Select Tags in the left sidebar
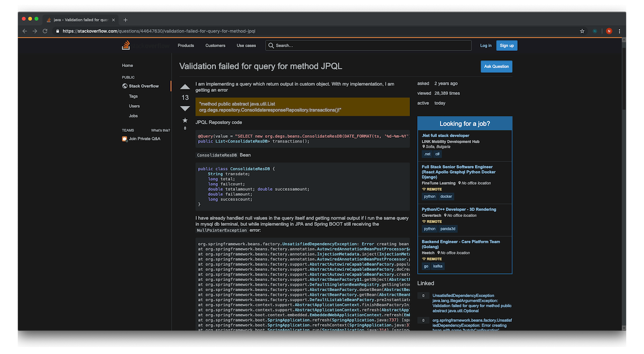Screen dimensions: 644x354 [133, 97]
